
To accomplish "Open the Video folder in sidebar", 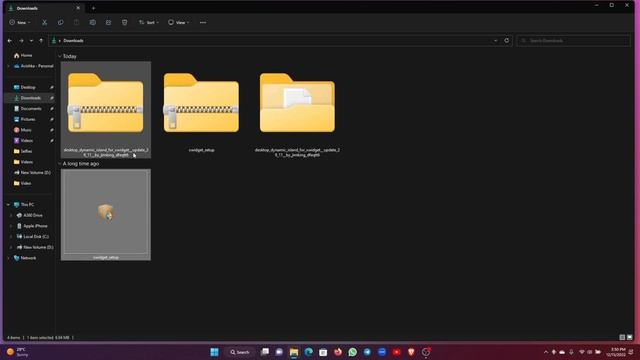I will point(26,183).
